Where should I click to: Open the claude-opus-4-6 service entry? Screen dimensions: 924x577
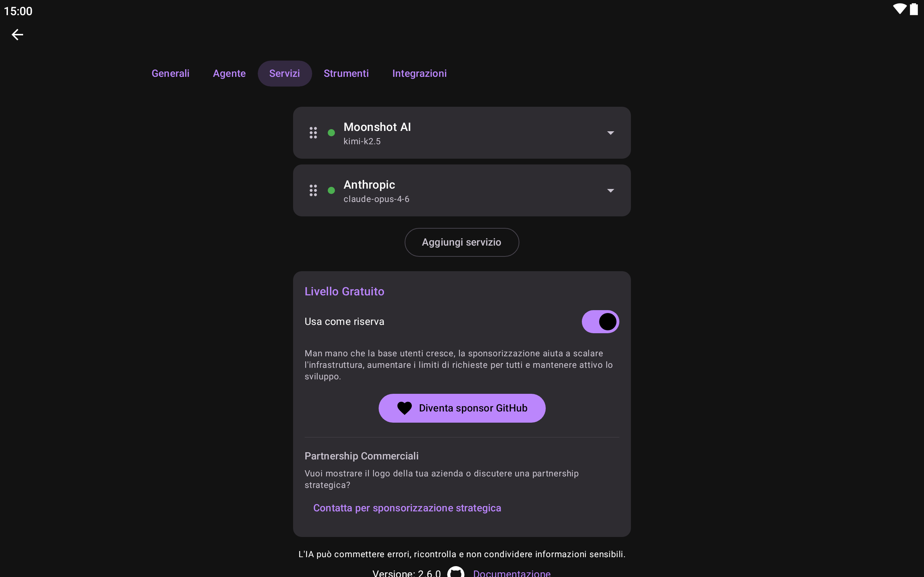pyautogui.click(x=462, y=190)
